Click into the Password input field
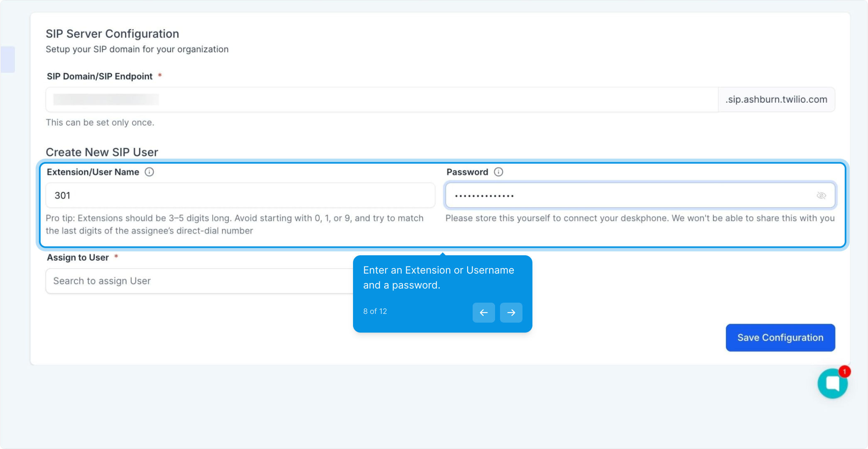 pyautogui.click(x=623, y=195)
